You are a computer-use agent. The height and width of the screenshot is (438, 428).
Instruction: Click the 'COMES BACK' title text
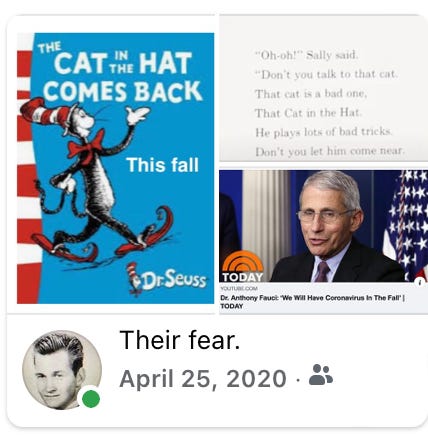pyautogui.click(x=123, y=91)
